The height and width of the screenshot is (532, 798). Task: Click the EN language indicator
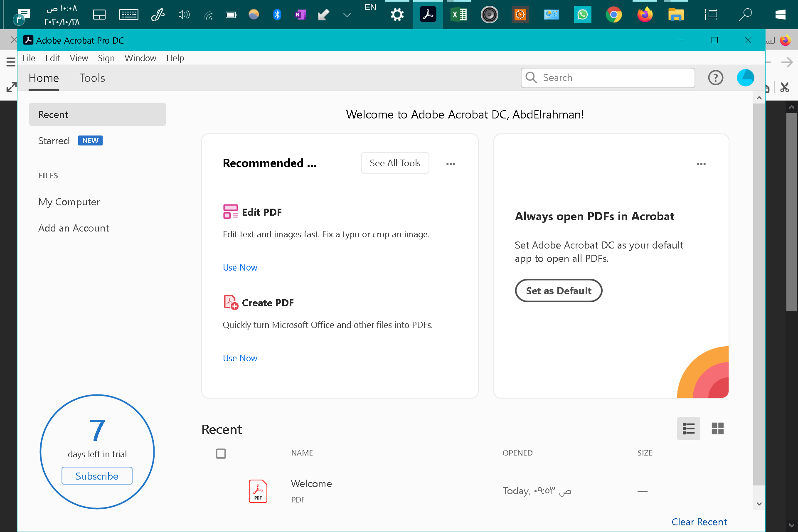pos(370,7)
